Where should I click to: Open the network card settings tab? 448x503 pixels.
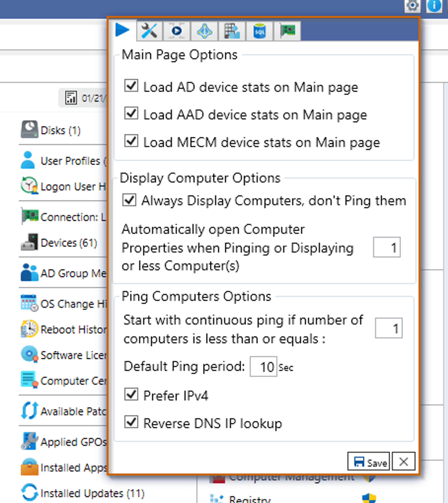pos(287,31)
